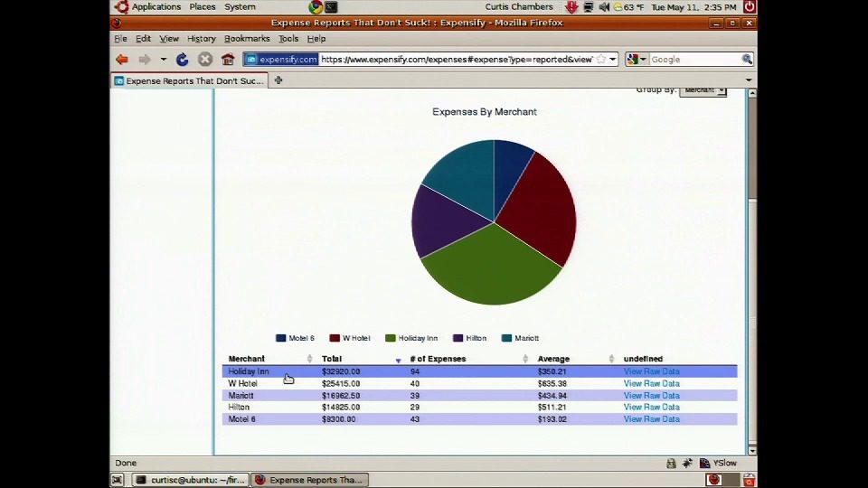Click the weather 63 °F indicator
868x488 pixels.
tap(628, 7)
